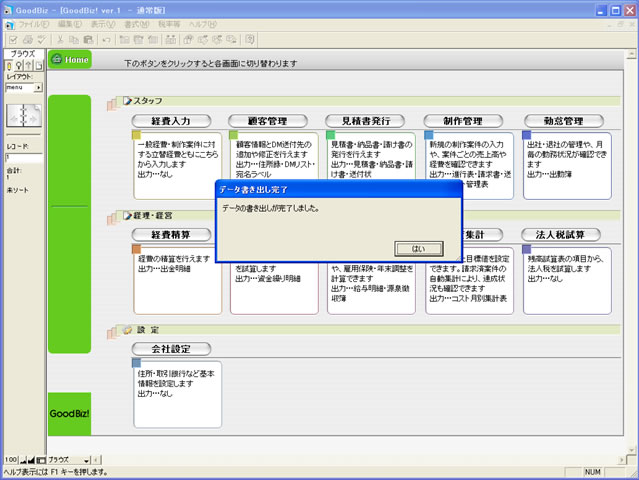Image resolution: width=639 pixels, height=480 pixels.
Task: Click the はい button in the dialog
Action: coord(420,248)
